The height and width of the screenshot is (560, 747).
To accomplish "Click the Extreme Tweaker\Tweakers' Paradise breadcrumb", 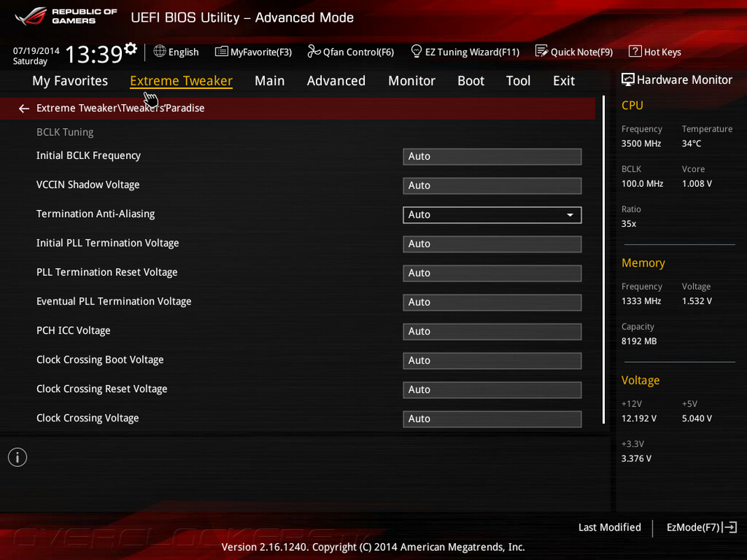I will (120, 108).
